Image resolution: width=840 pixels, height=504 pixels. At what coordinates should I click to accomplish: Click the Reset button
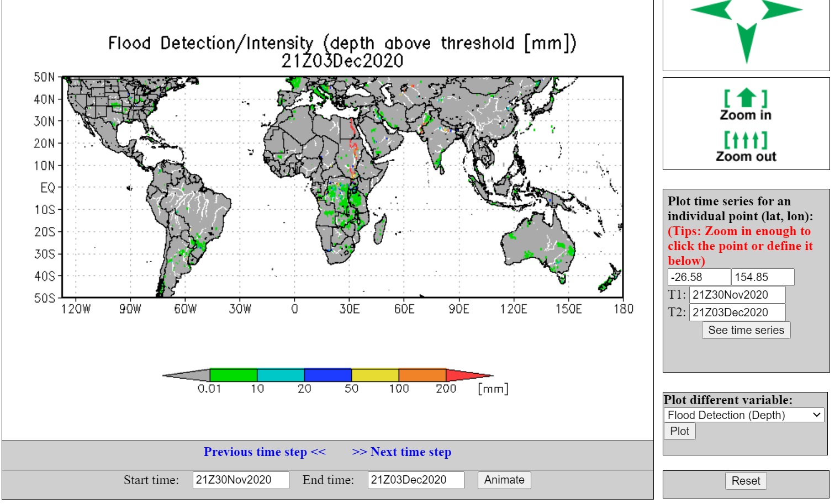tap(746, 481)
